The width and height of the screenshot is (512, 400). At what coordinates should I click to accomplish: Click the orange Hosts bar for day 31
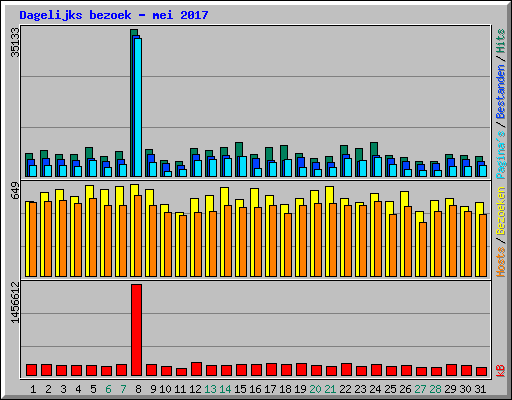(x=483, y=245)
